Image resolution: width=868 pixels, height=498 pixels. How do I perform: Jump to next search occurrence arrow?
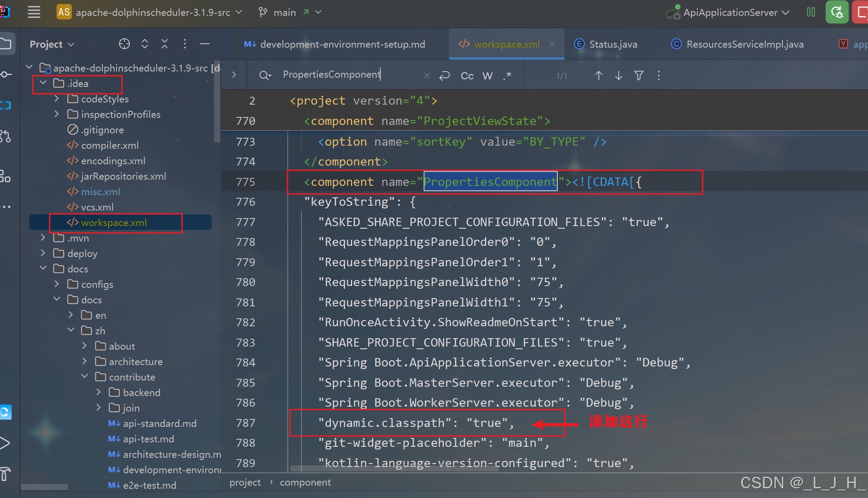coord(619,75)
